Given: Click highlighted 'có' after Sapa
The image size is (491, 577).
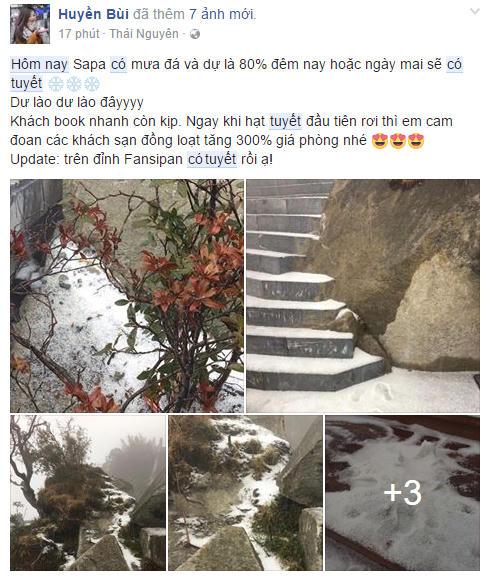Looking at the screenshot, I should (119, 64).
